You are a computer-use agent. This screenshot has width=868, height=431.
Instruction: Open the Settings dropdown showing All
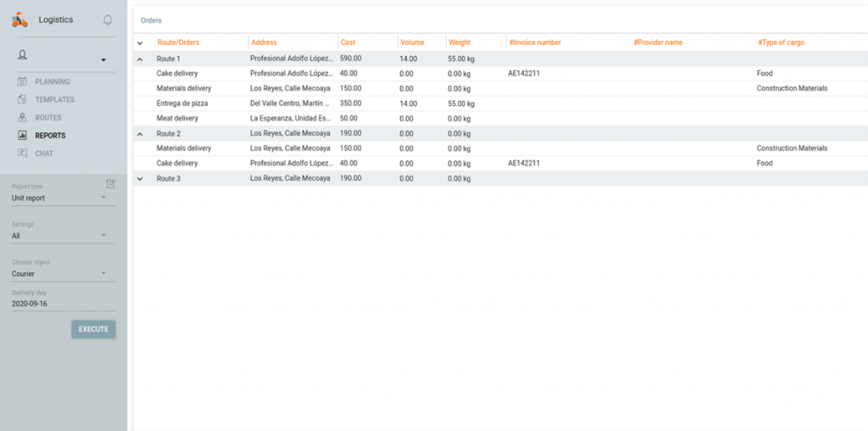[64, 236]
